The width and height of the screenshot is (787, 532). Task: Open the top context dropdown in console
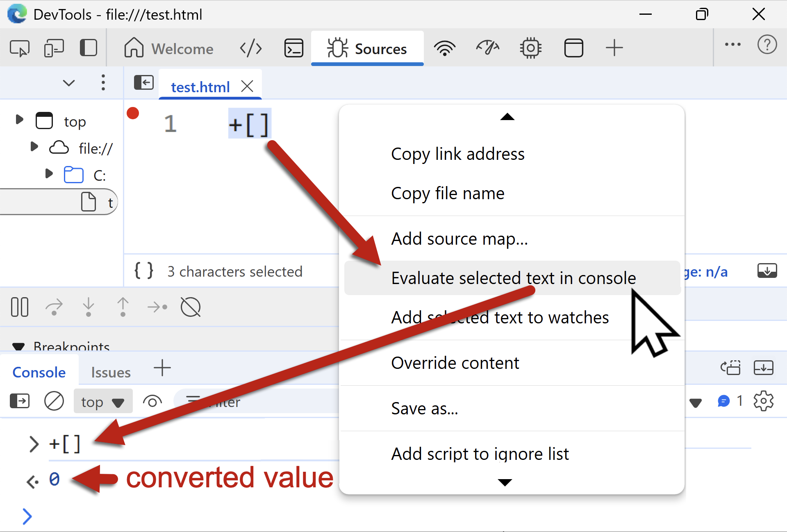[103, 402]
